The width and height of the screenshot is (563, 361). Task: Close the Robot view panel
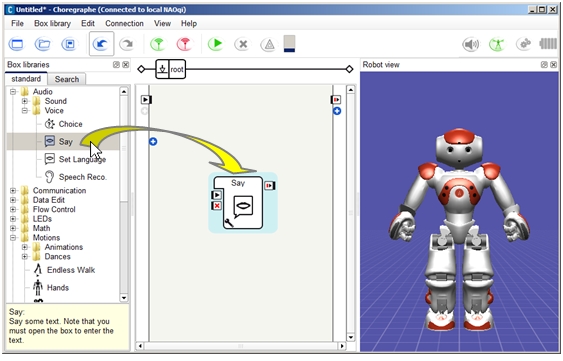[553, 65]
